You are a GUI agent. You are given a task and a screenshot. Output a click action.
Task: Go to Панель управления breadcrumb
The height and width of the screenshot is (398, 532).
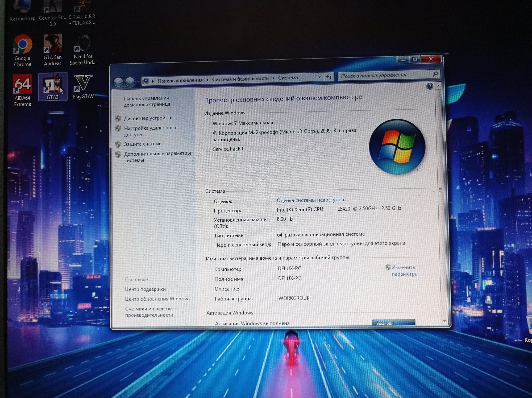[180, 80]
